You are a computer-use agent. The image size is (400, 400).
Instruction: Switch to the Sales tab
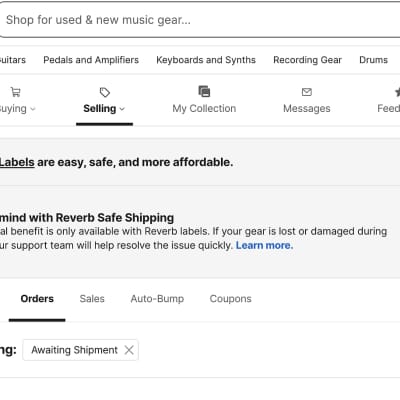pyautogui.click(x=92, y=299)
